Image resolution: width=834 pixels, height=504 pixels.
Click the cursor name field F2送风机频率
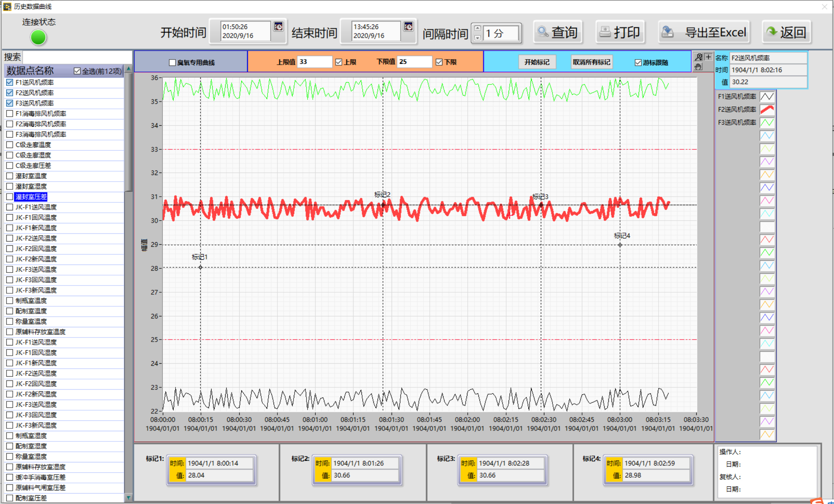(768, 58)
